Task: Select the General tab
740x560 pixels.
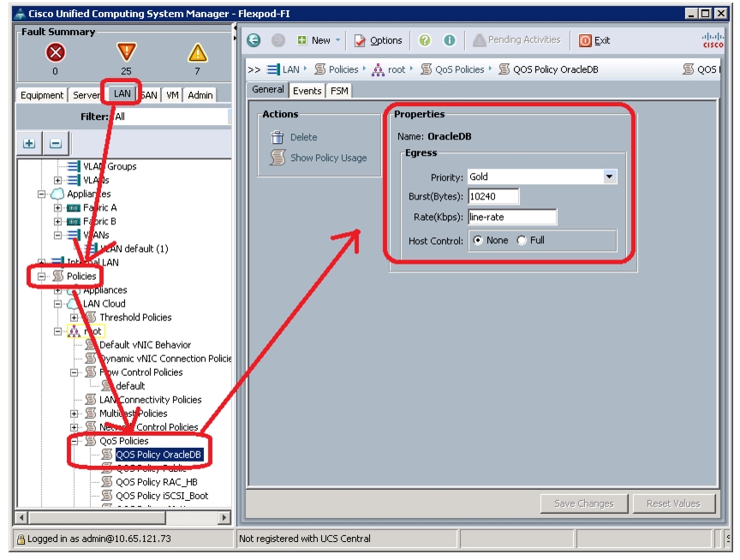Action: [x=267, y=90]
